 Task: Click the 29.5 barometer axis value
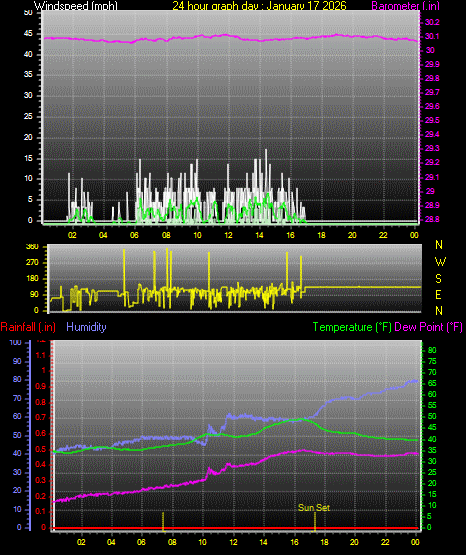432,120
